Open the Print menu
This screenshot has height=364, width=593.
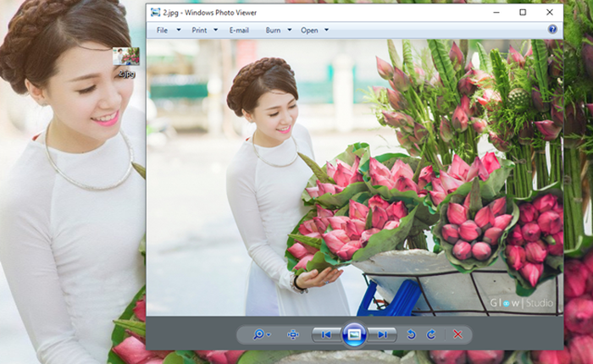point(199,30)
